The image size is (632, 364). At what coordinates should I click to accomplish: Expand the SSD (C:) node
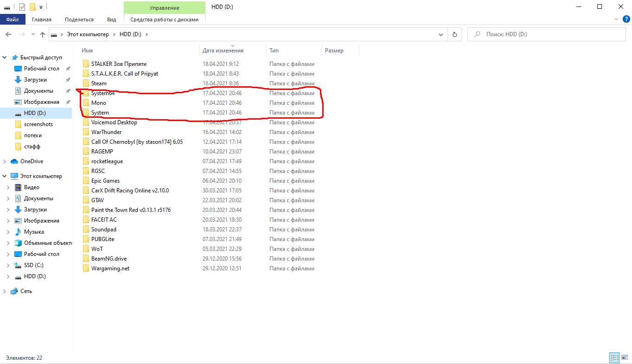point(9,265)
